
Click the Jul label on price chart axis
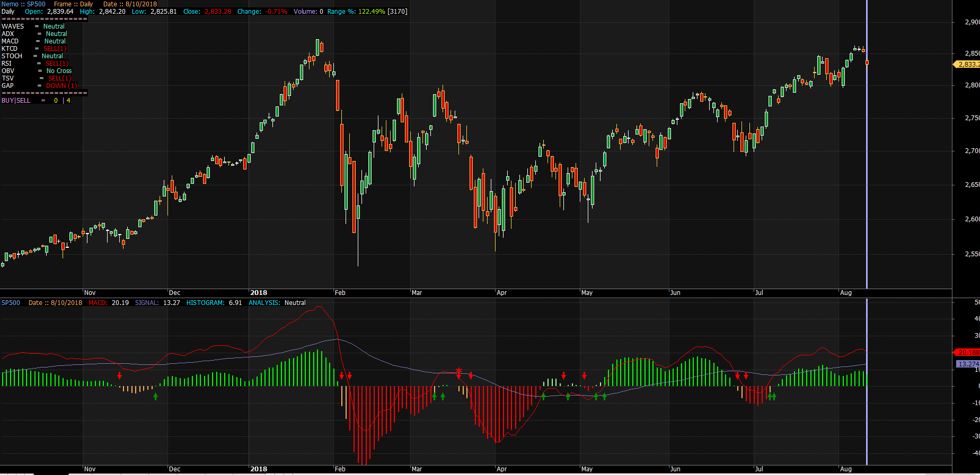pos(759,292)
